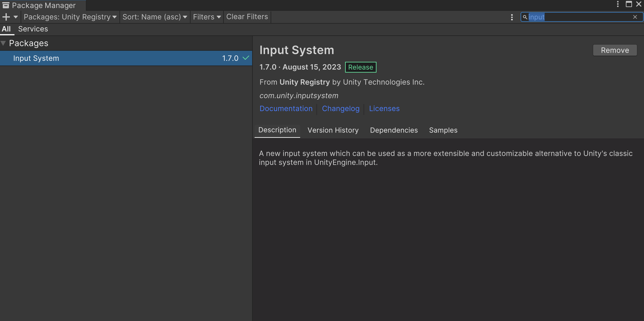Switch to the Samples tab
Image resolution: width=644 pixels, height=321 pixels.
[x=443, y=130]
